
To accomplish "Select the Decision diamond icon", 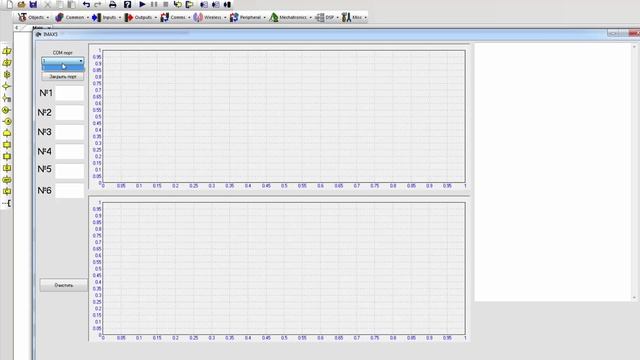I will coord(7,86).
